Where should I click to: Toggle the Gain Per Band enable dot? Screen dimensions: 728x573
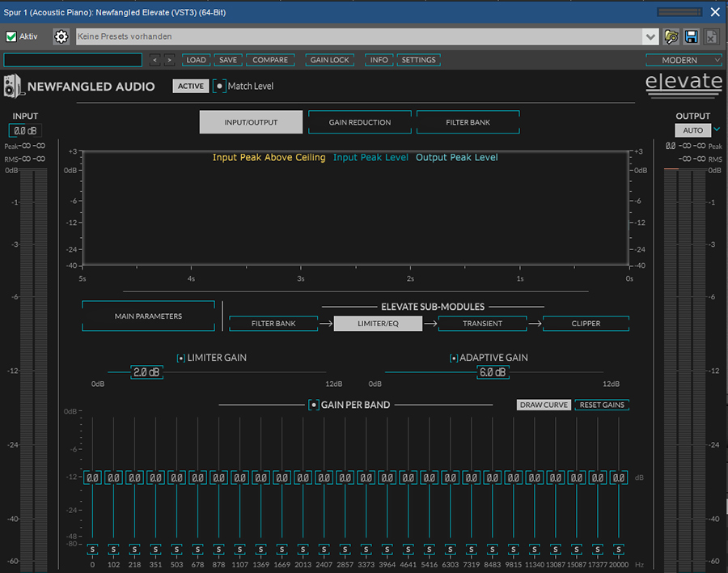pos(314,405)
